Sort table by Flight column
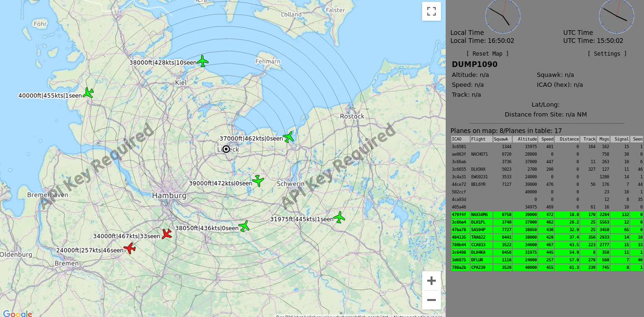 click(x=481, y=139)
